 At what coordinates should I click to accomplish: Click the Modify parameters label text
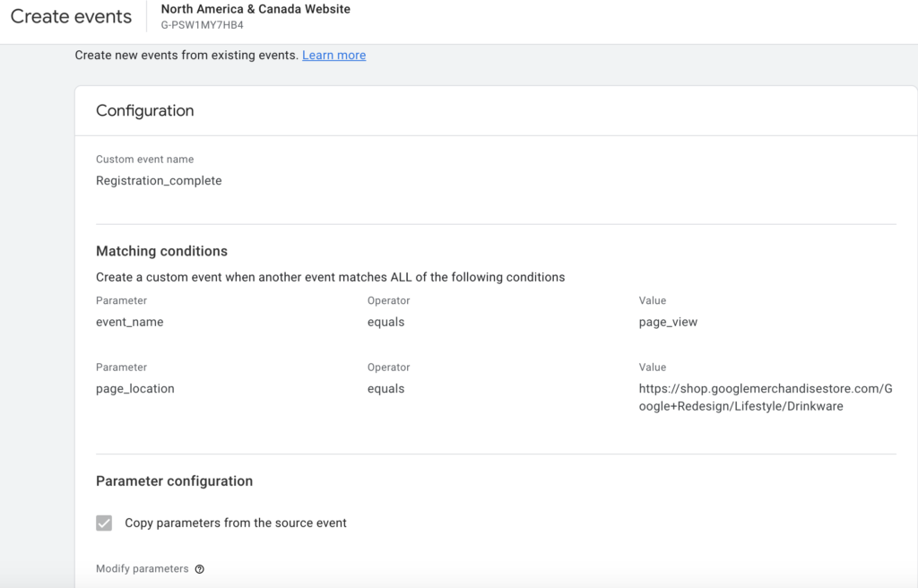[142, 569]
